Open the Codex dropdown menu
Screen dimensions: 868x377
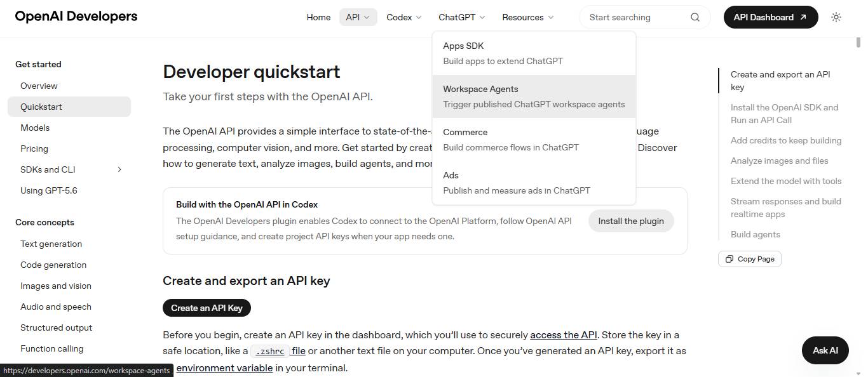404,17
